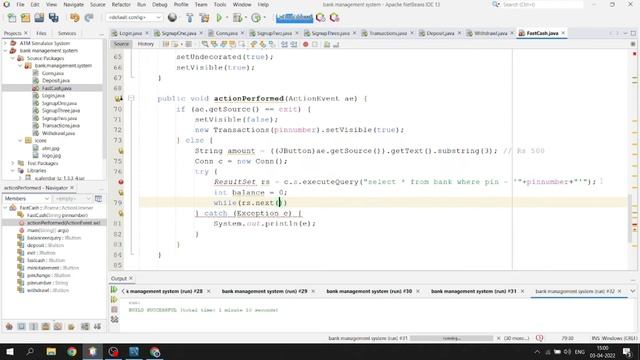Screen dimensions: 640x360
Task: Expand the Test Packages node
Action: [x=13, y=163]
